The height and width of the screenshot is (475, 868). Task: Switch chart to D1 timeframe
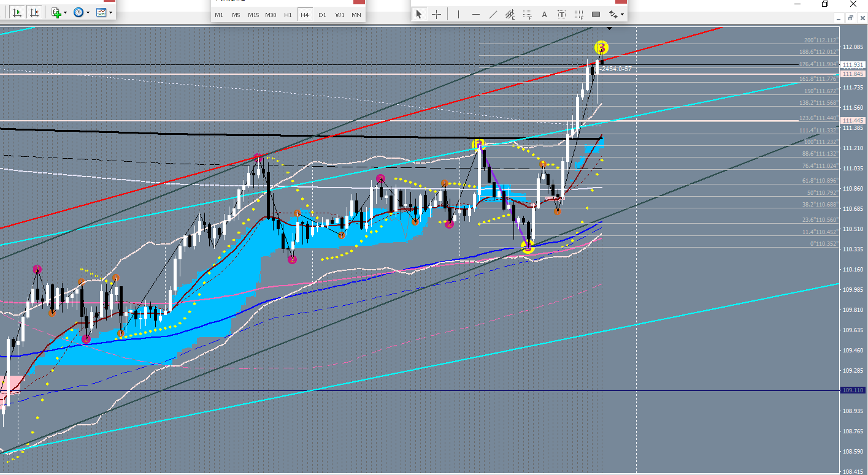[322, 15]
